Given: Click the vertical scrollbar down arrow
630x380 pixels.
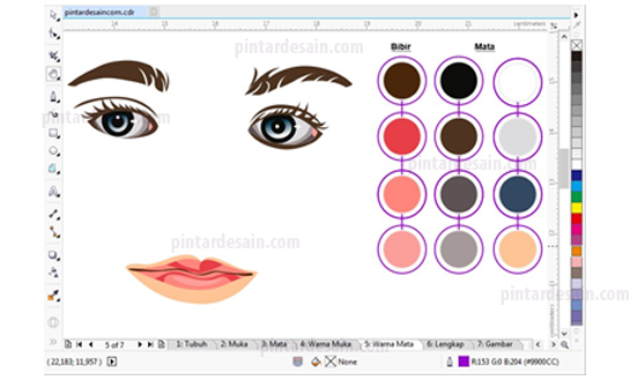Looking at the screenshot, I should click(x=564, y=333).
